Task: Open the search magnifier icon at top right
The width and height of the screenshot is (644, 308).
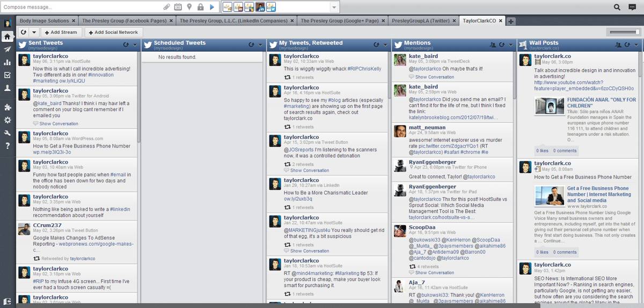Action: 617,7
